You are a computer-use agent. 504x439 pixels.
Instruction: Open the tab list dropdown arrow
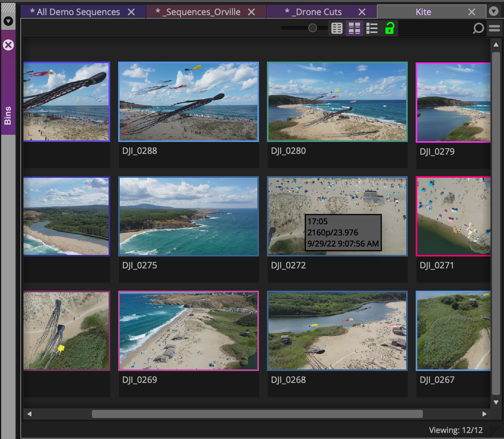tap(494, 11)
